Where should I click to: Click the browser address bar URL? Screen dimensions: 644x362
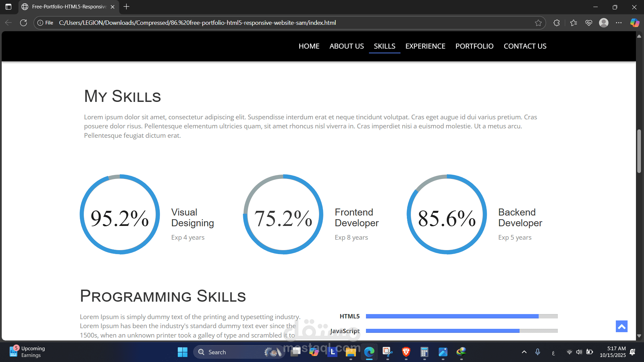coord(197,23)
